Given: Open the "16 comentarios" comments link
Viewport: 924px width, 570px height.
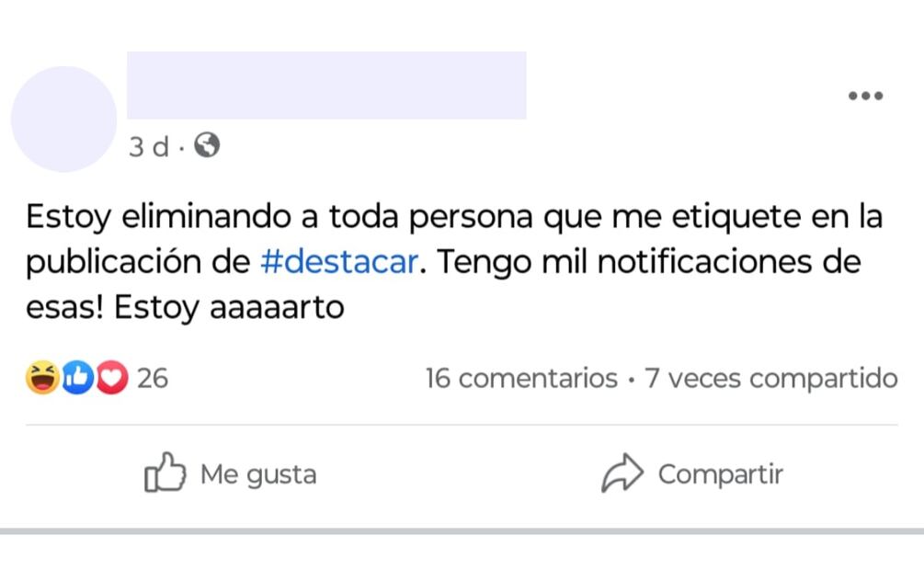Looking at the screenshot, I should 521,378.
